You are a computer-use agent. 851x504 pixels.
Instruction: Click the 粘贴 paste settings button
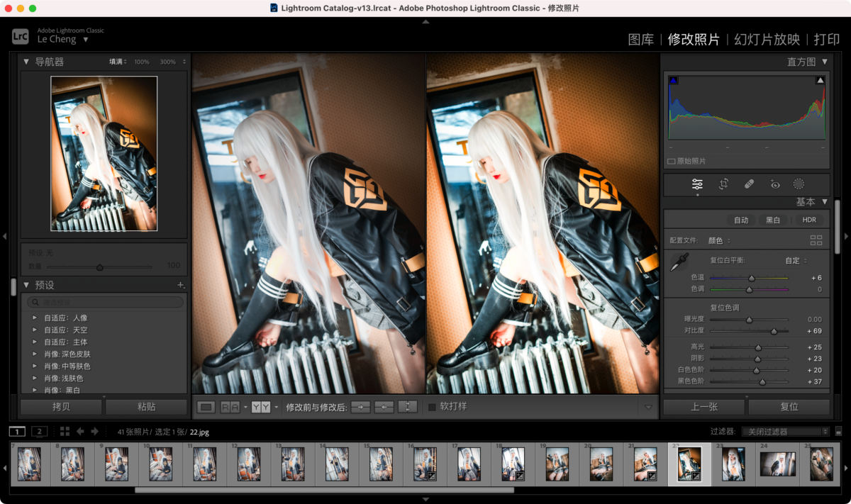click(x=147, y=407)
